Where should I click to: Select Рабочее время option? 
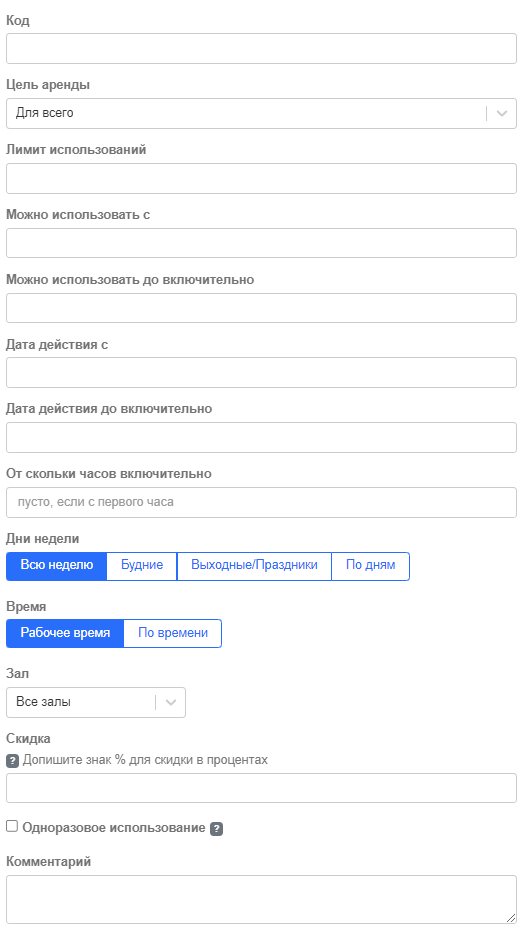(65, 633)
